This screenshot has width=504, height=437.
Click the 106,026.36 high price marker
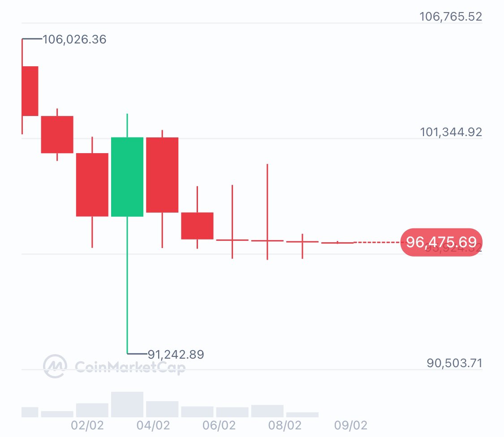point(74,39)
